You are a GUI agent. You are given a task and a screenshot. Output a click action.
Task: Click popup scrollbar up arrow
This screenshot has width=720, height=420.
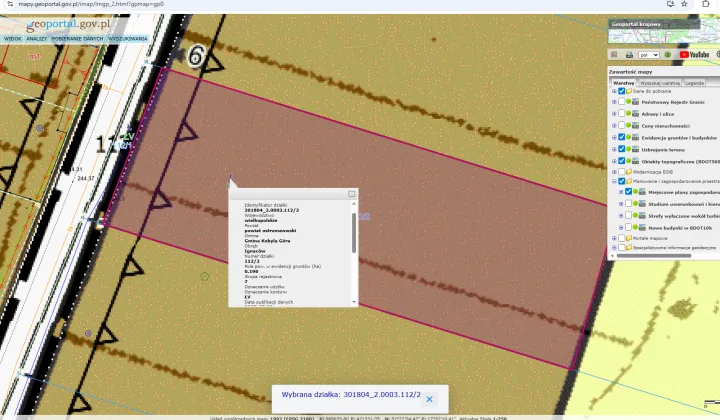tap(354, 204)
